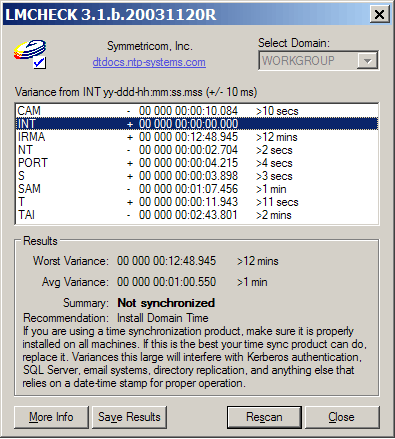Click the Close button at the bottom
The height and width of the screenshot is (439, 395).
(x=342, y=417)
